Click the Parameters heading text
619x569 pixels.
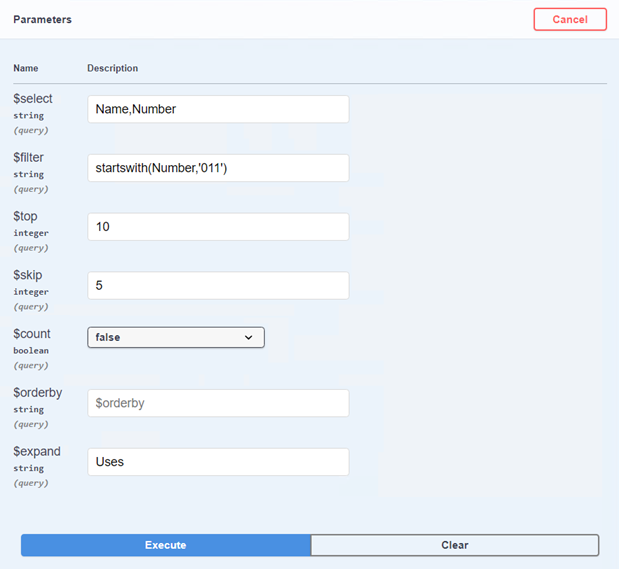coord(43,19)
